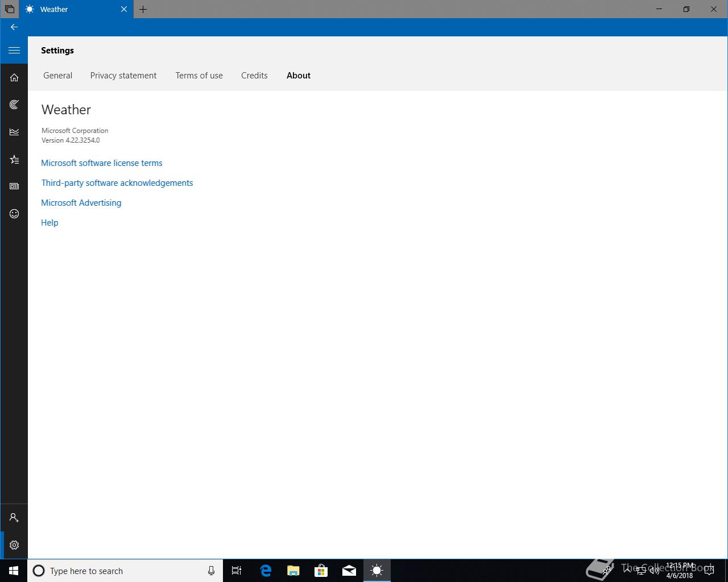Open the Maps radar view

pos(14,105)
